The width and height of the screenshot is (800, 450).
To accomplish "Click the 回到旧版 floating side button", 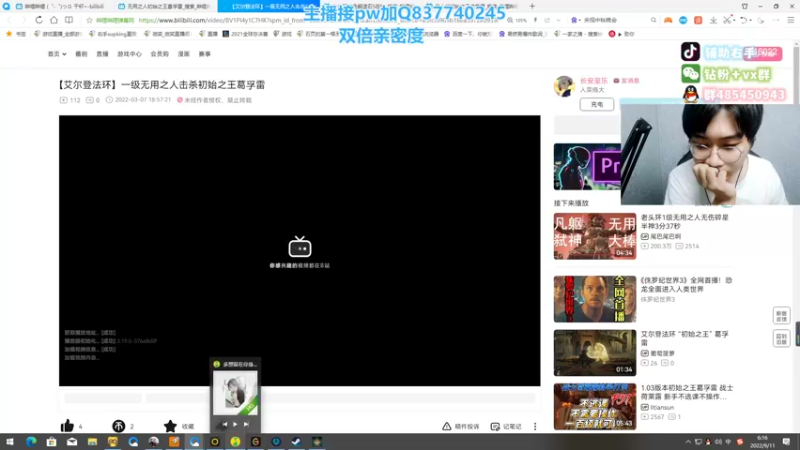I will click(781, 338).
